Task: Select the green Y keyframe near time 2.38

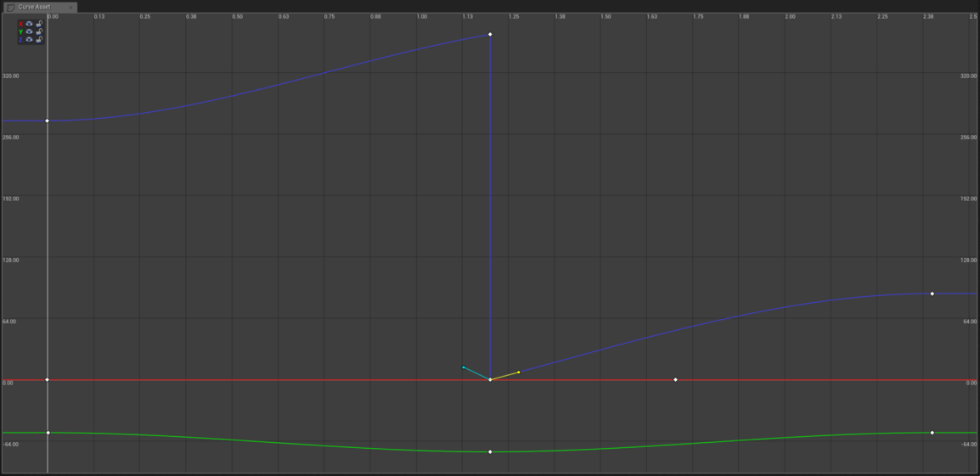Action: 932,433
